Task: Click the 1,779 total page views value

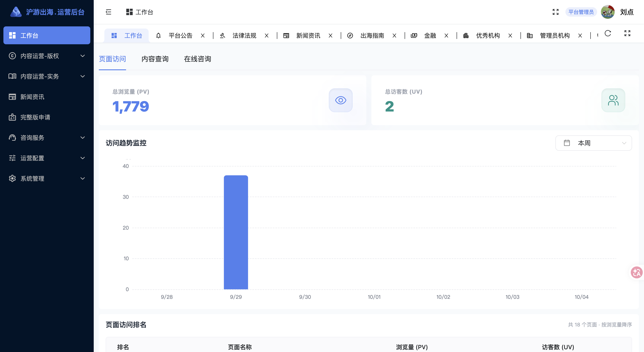Action: coord(131,107)
